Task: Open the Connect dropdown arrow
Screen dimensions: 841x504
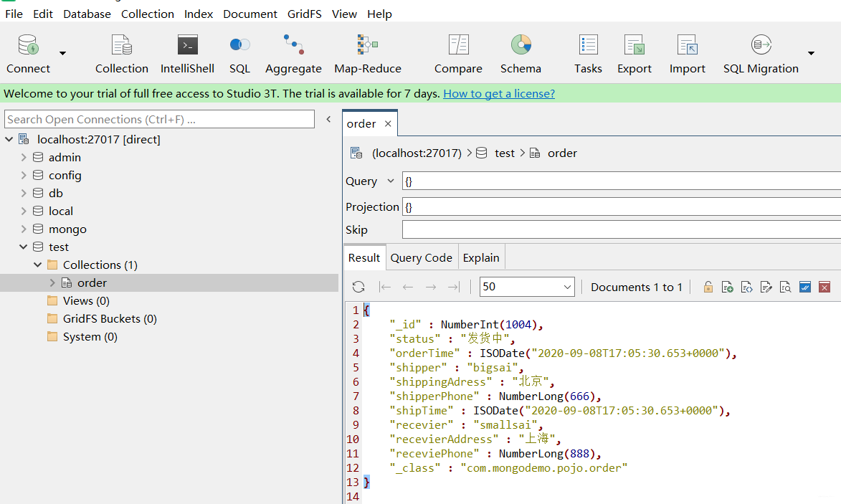Action: (x=62, y=53)
